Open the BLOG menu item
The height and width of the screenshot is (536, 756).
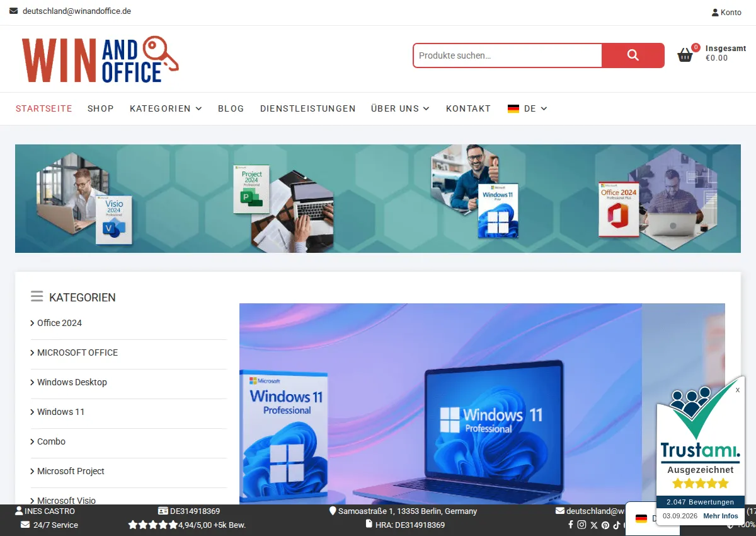(x=231, y=108)
